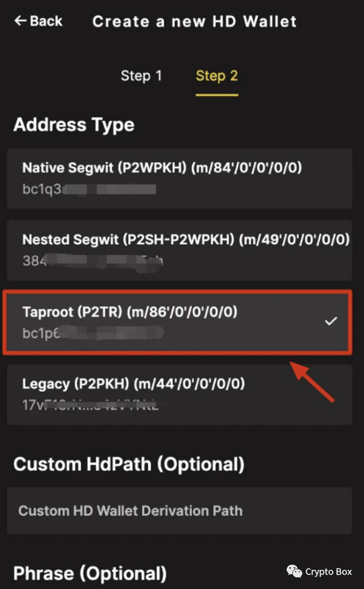Click the Crypto Box watermark text
This screenshot has height=589, width=364.
point(329,572)
